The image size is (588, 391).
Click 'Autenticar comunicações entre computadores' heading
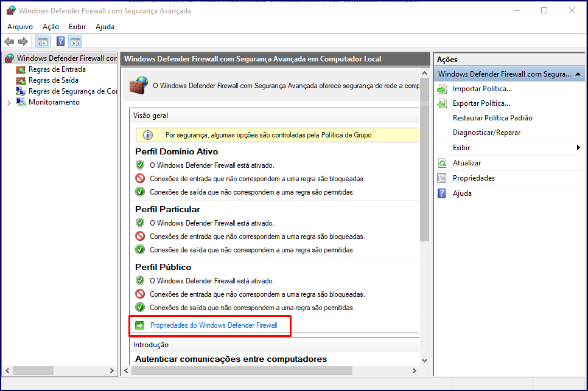coord(231,359)
